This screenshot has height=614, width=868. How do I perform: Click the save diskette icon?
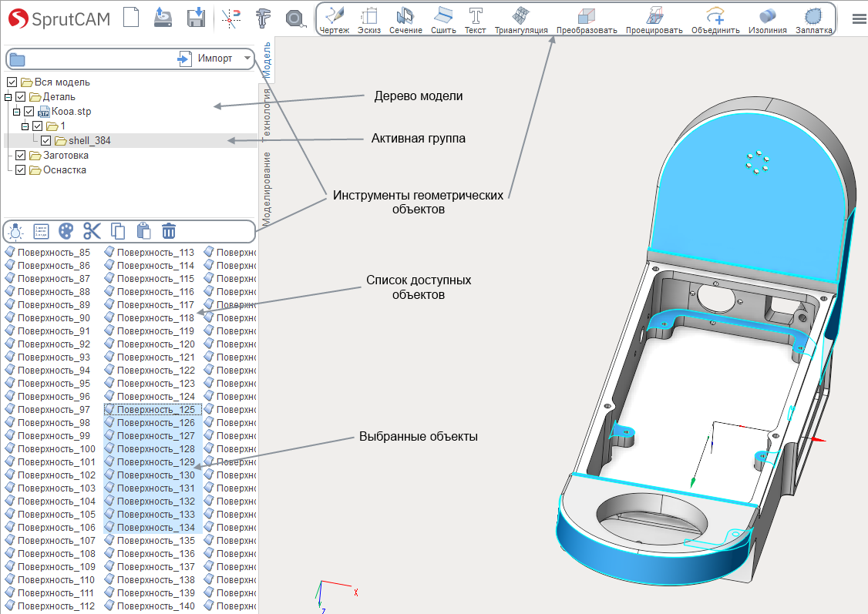point(196,18)
